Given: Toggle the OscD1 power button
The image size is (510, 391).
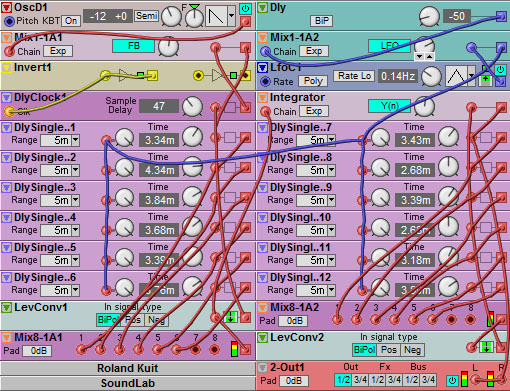Looking at the screenshot, I should (x=246, y=9).
